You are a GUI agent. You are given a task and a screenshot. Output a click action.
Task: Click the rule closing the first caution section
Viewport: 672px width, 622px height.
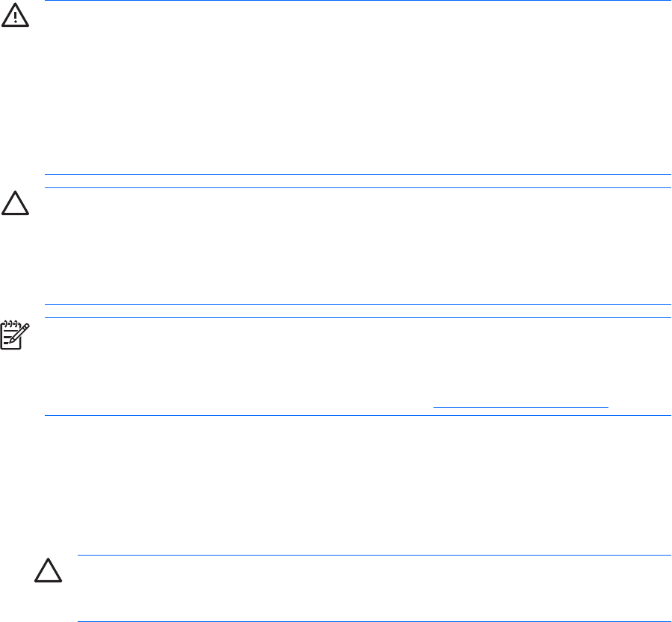[358, 304]
